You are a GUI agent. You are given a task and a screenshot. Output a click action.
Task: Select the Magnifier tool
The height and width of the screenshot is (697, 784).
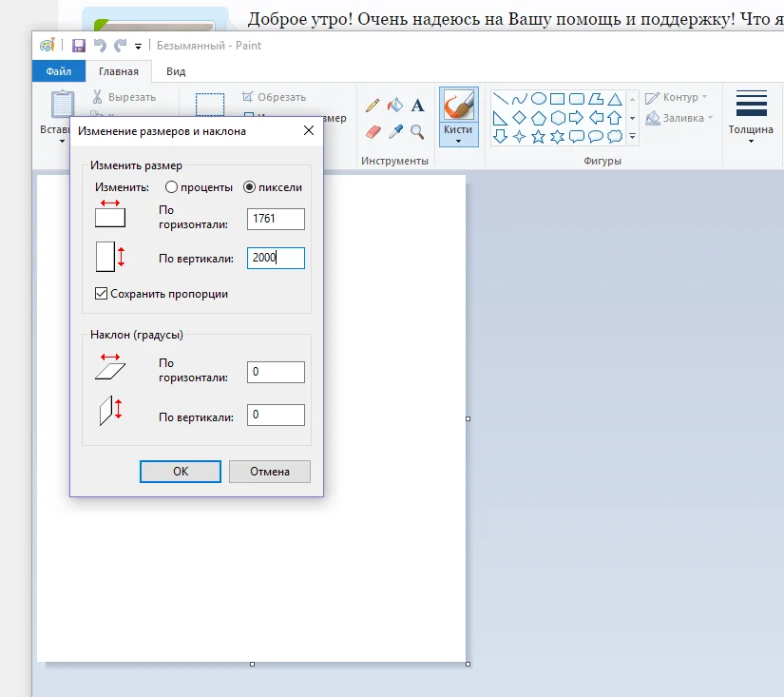[x=417, y=132]
